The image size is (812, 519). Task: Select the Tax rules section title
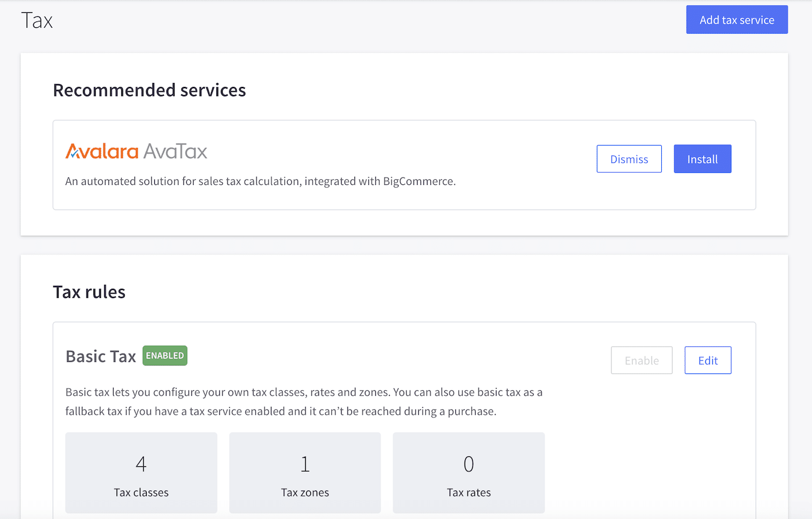point(89,292)
